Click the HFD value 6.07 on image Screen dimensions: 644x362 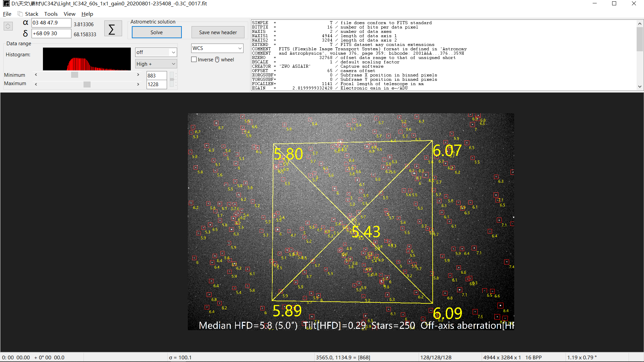[x=447, y=150]
